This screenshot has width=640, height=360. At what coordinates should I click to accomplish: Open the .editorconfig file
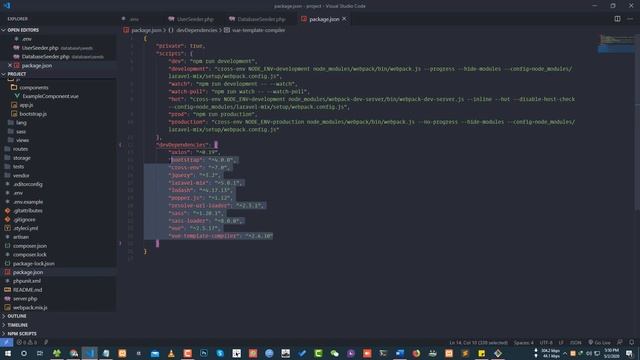[27, 184]
